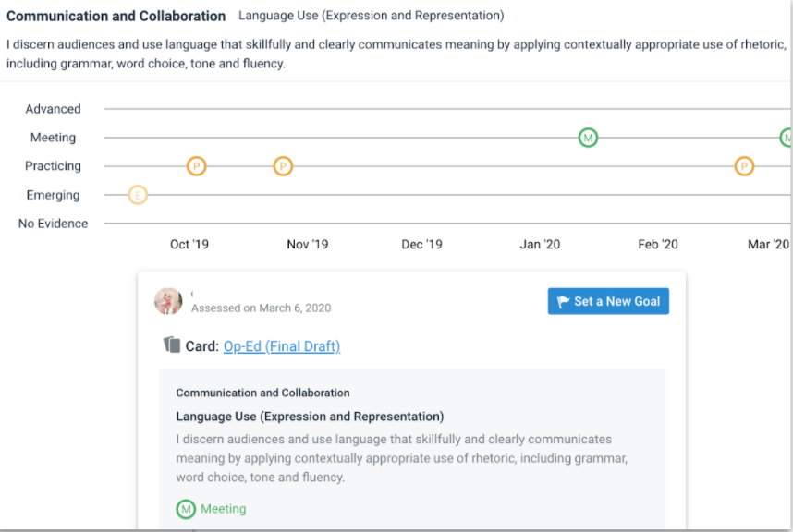Select the Emerging row label on the chart
793x532 pixels.
click(53, 195)
